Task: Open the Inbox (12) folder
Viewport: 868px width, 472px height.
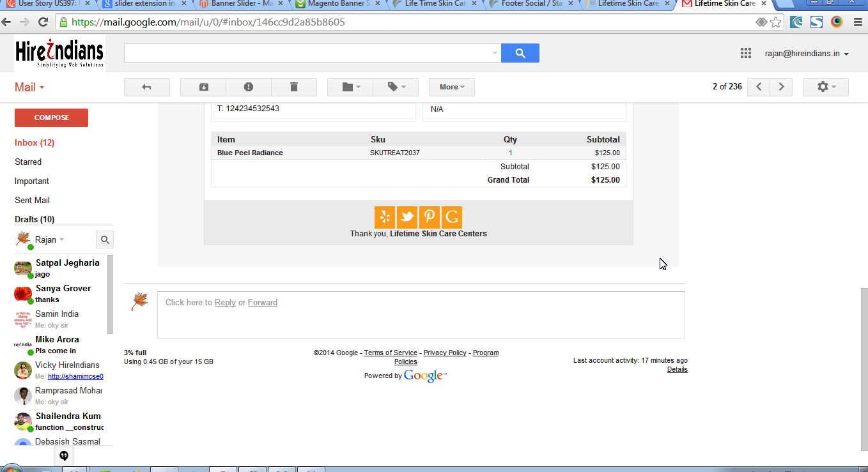Action: coord(35,142)
